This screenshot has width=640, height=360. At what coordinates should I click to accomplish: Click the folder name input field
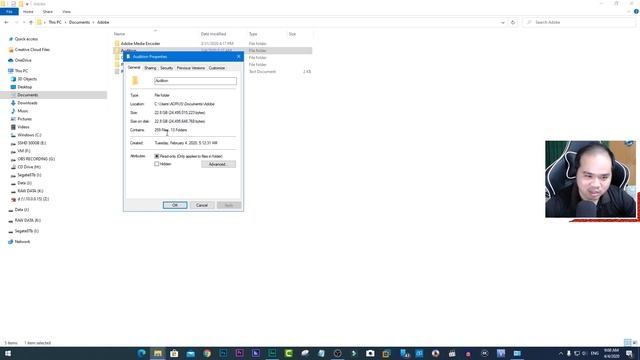pos(195,81)
